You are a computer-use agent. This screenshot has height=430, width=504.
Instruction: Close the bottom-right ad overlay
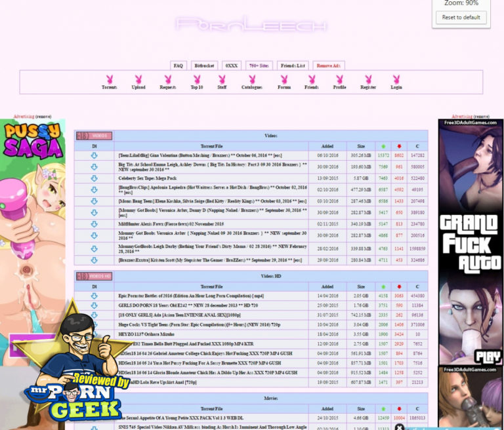tap(400, 427)
